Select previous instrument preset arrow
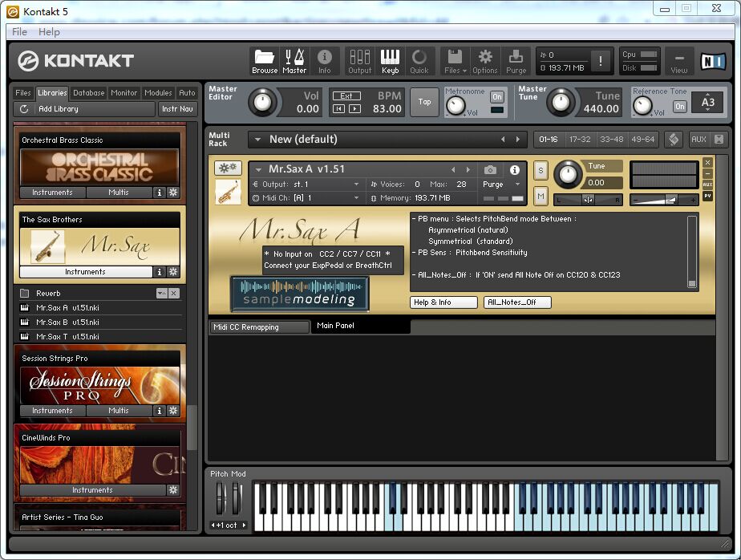The width and height of the screenshot is (741, 560). pyautogui.click(x=453, y=169)
